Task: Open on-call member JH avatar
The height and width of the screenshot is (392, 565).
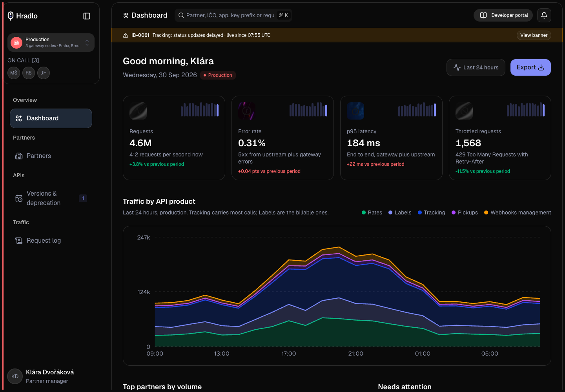Action: tap(44, 73)
